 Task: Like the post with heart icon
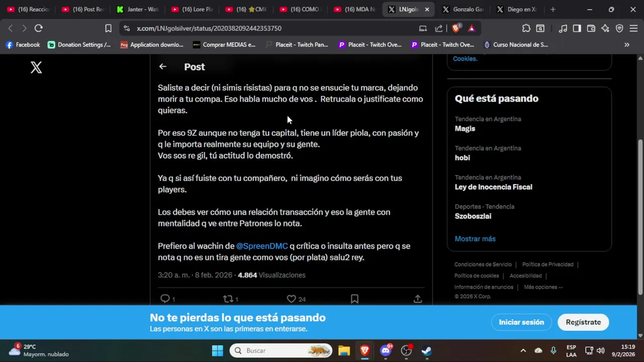[x=291, y=299]
